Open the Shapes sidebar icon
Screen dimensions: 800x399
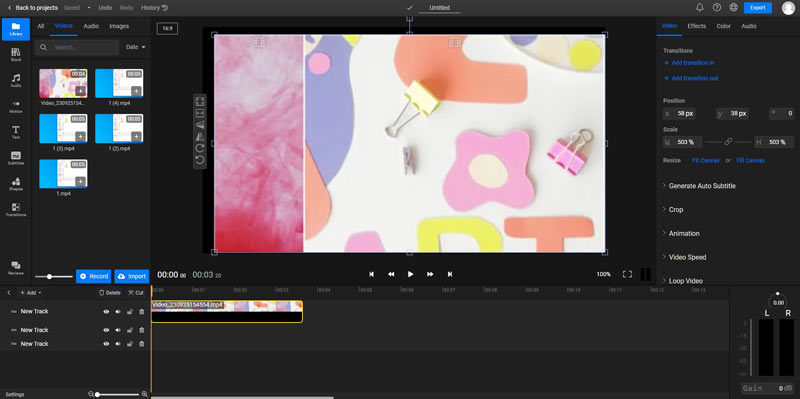tap(16, 184)
